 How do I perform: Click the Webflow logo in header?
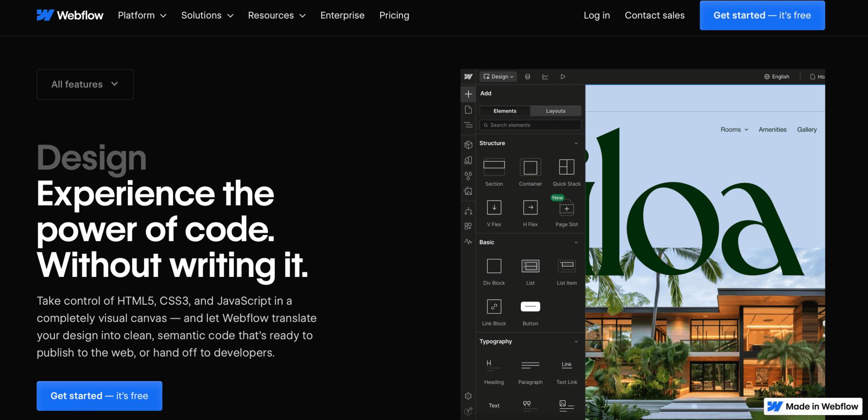click(70, 15)
